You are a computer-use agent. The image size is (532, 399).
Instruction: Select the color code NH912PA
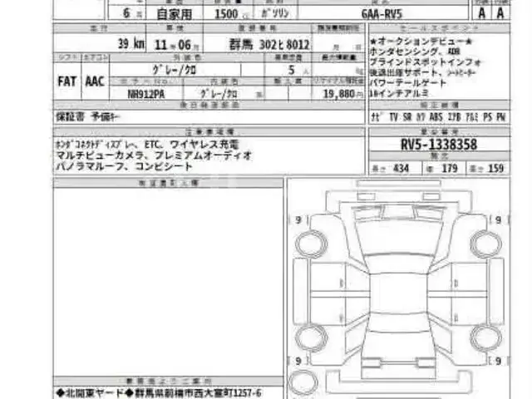pyautogui.click(x=146, y=94)
